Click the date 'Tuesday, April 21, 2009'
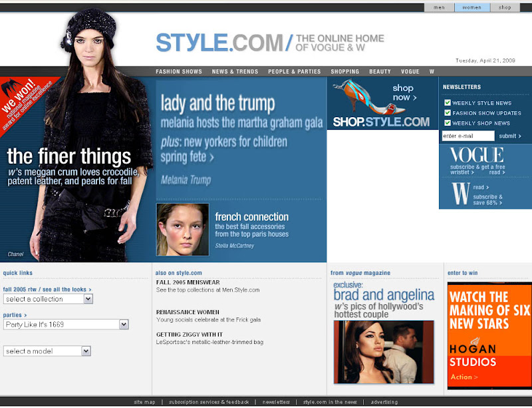Viewport: 532px width, 408px height. 485,61
